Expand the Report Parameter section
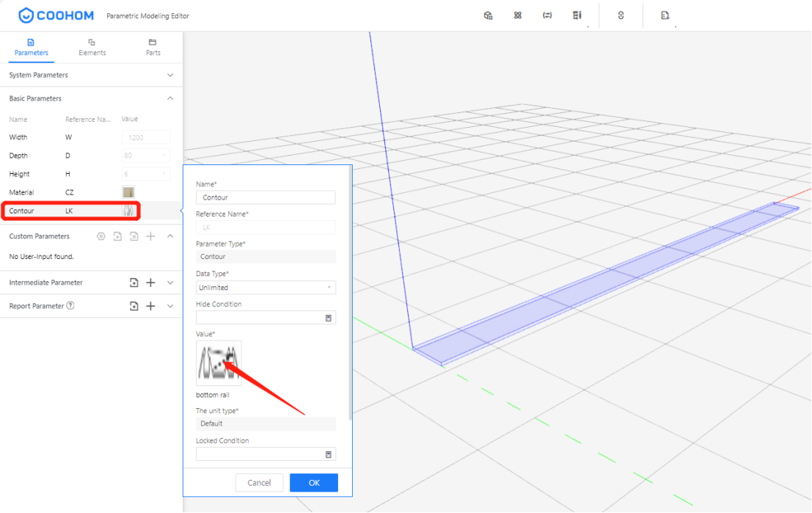 [170, 306]
